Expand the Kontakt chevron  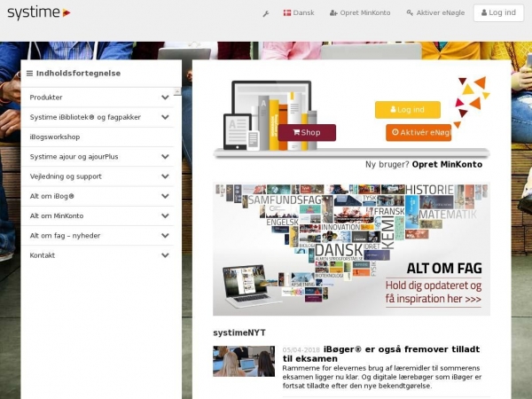pos(165,255)
